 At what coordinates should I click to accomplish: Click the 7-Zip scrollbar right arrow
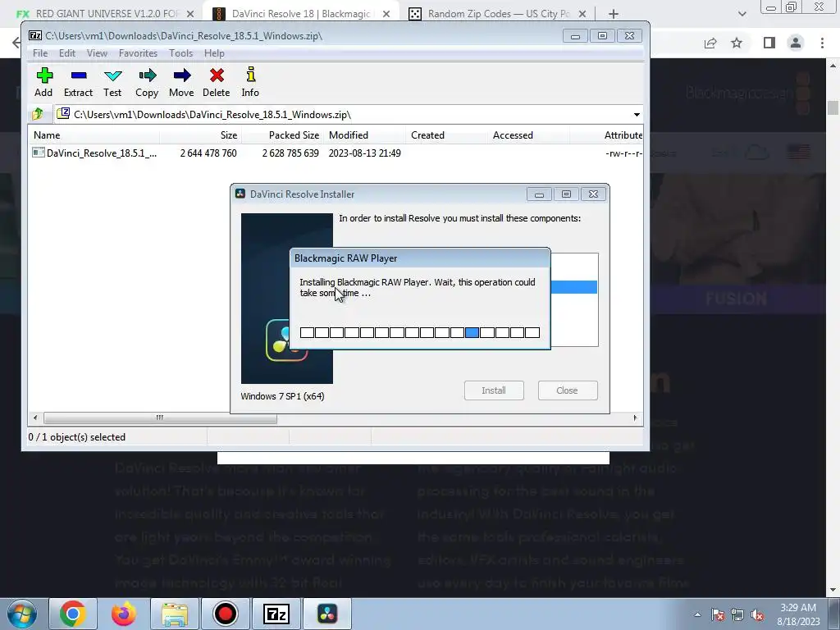pos(636,418)
